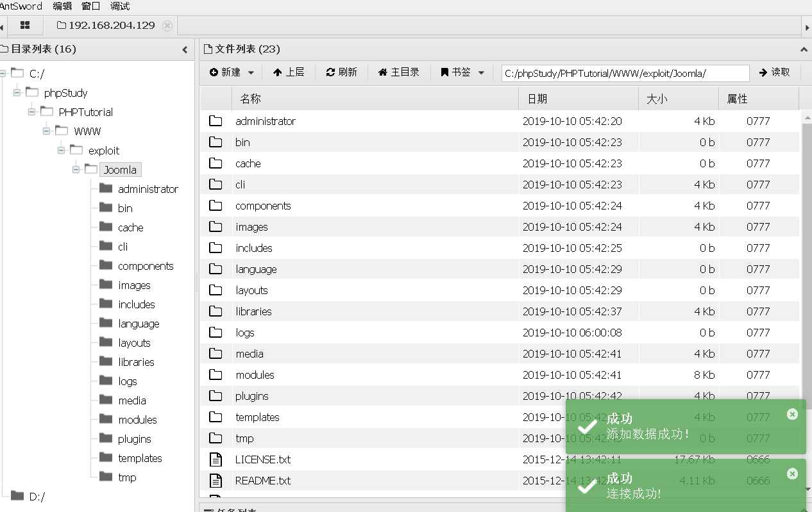Select images folder icon in the tree
This screenshot has width=812, height=512.
[106, 285]
